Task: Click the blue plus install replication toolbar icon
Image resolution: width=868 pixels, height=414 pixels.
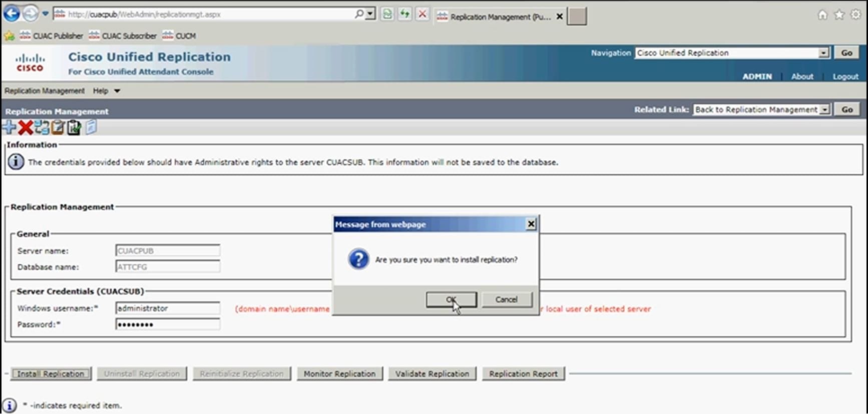Action: (9, 128)
